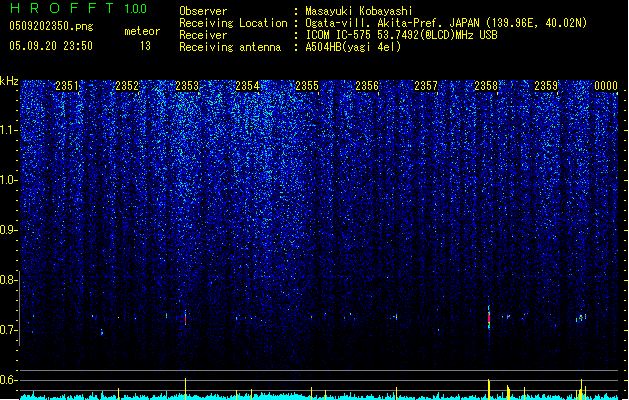Click the date stamp 05.09.20 23:50

51,46
